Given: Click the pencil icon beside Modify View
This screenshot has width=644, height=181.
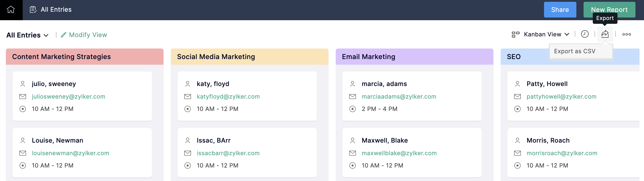Looking at the screenshot, I should coord(64,35).
